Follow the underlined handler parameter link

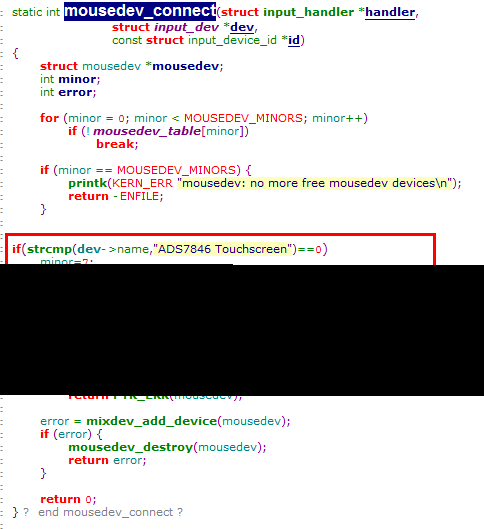tap(390, 12)
